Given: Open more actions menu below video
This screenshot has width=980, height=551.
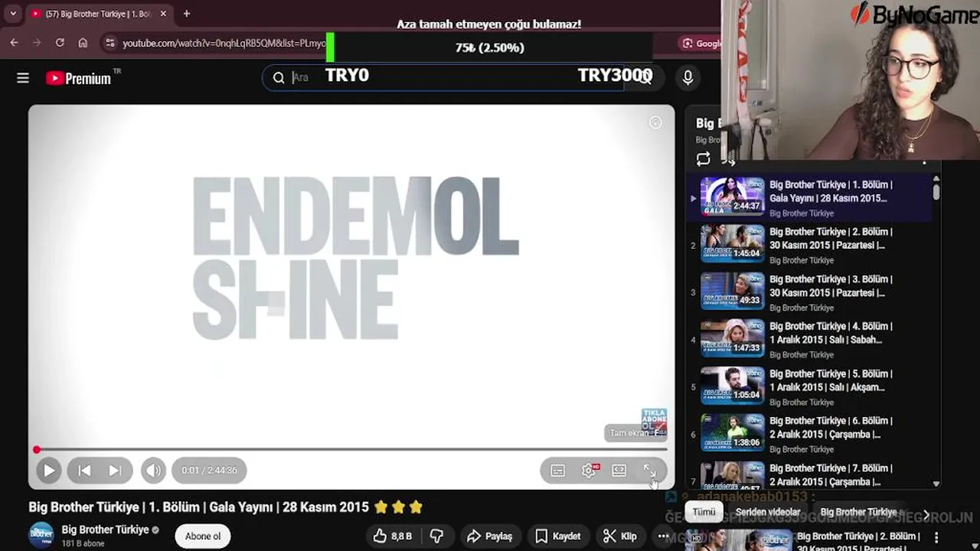Looking at the screenshot, I should [663, 536].
